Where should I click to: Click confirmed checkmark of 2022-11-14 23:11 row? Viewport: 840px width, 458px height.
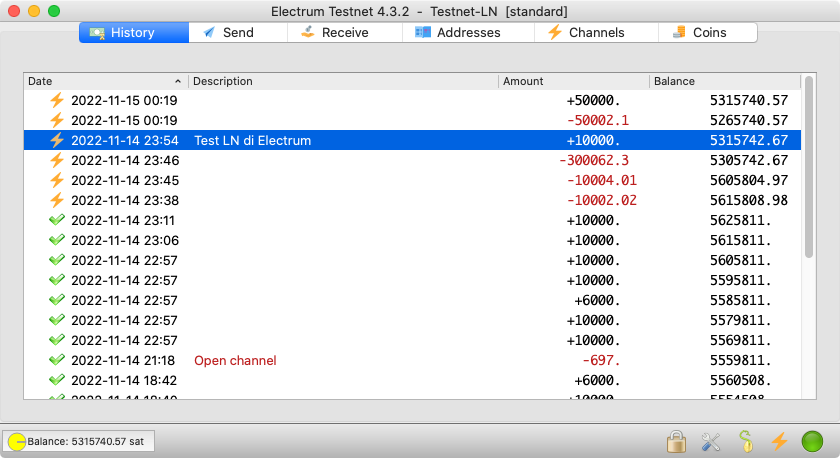[57, 220]
